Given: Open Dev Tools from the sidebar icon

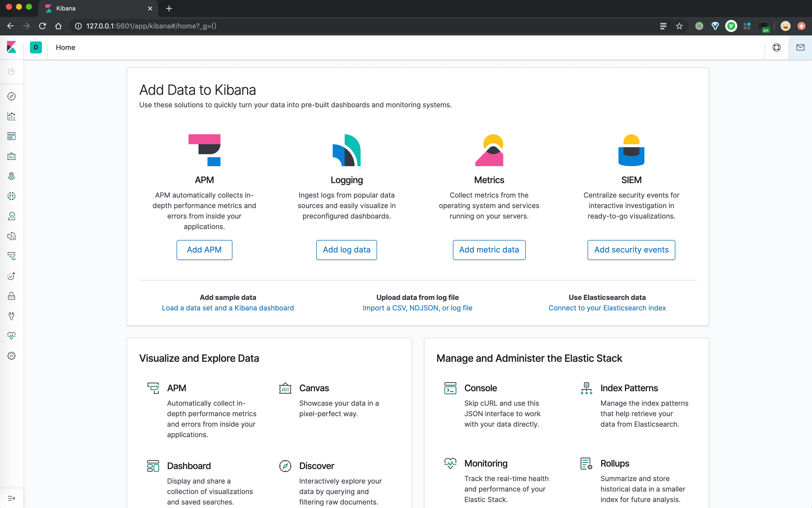Looking at the screenshot, I should [x=11, y=316].
